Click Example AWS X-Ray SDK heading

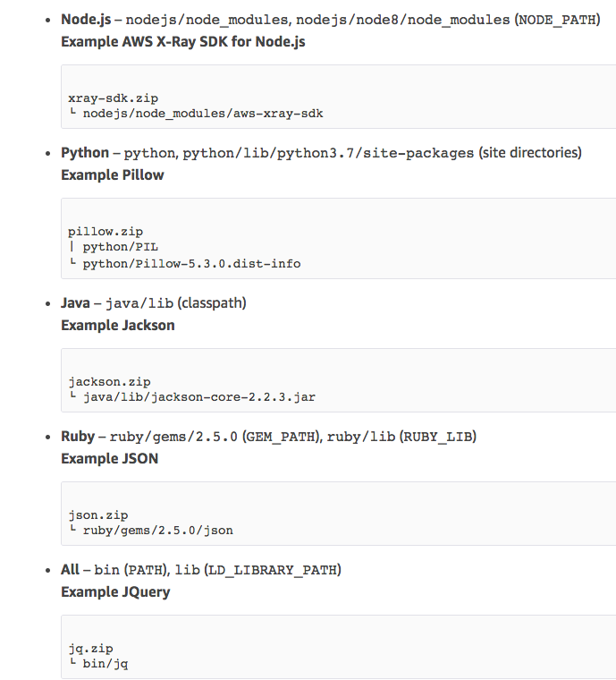[x=182, y=42]
